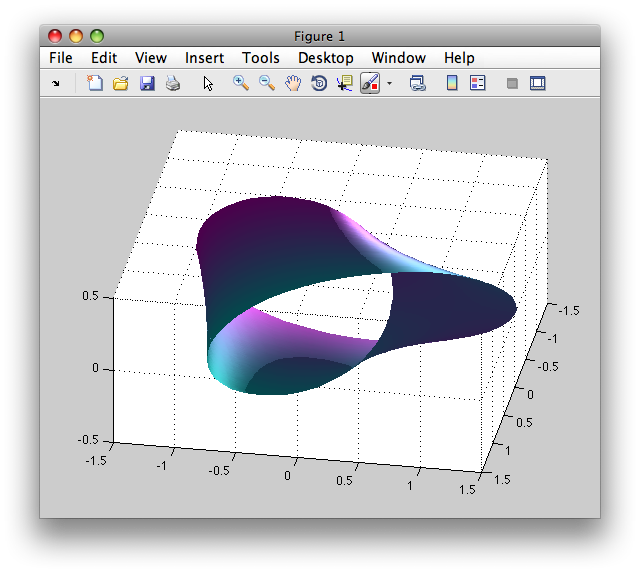Viewport: 640px width, 573px height.
Task: Open the Tools menu
Action: [261, 58]
